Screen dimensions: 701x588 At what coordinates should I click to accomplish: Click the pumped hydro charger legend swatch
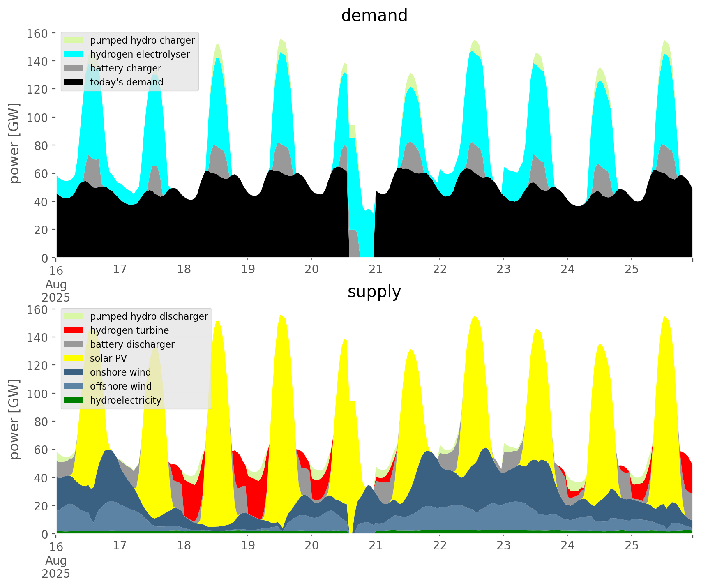(74, 40)
